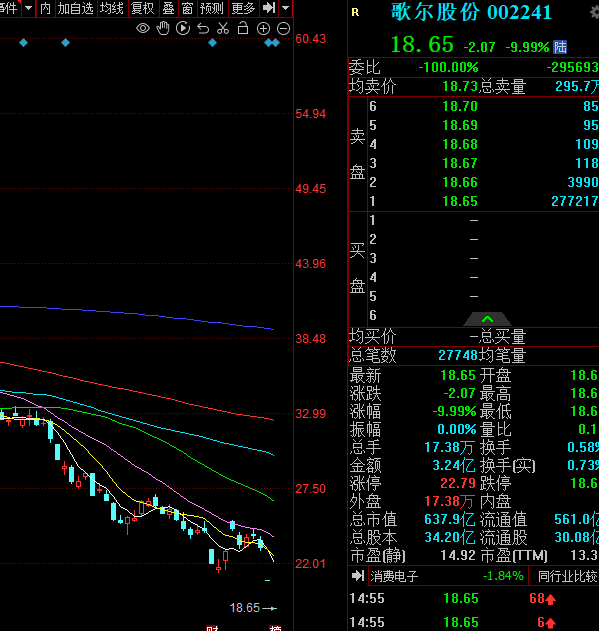599x631 pixels.
Task: Open the 更多 menu
Action: [x=243, y=8]
